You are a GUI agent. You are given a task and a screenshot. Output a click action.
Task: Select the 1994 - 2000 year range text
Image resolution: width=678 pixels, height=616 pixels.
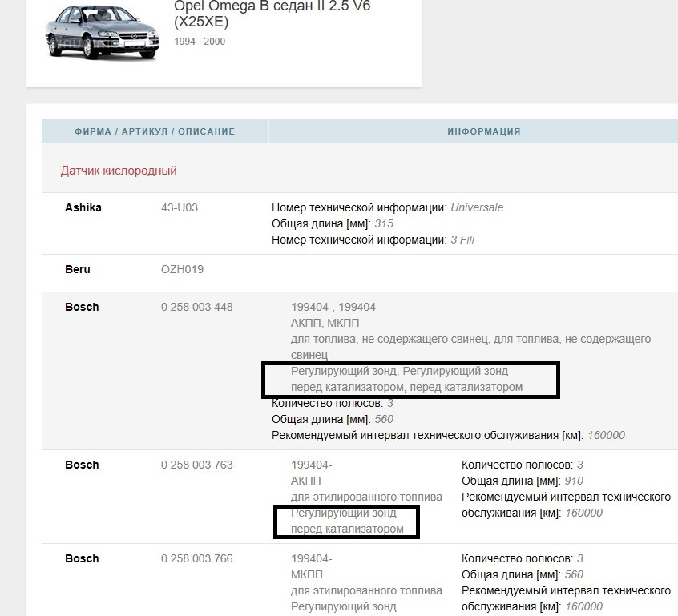[x=200, y=42]
